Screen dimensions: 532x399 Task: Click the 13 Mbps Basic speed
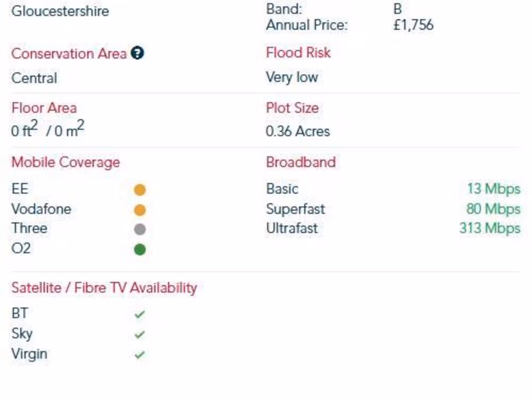point(493,189)
